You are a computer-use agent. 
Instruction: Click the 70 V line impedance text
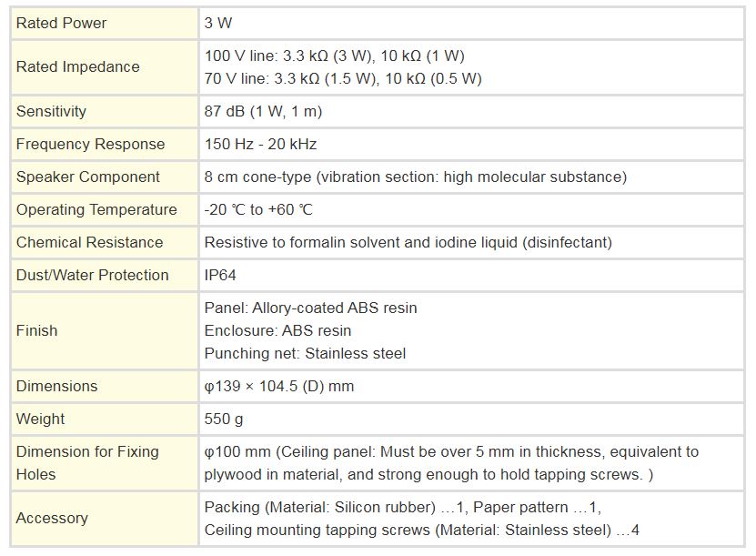point(343,78)
